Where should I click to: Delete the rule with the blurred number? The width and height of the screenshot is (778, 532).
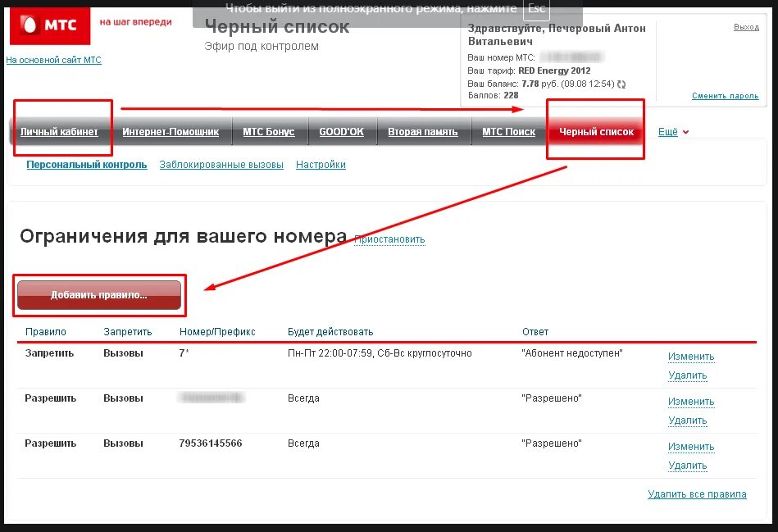tap(688, 421)
